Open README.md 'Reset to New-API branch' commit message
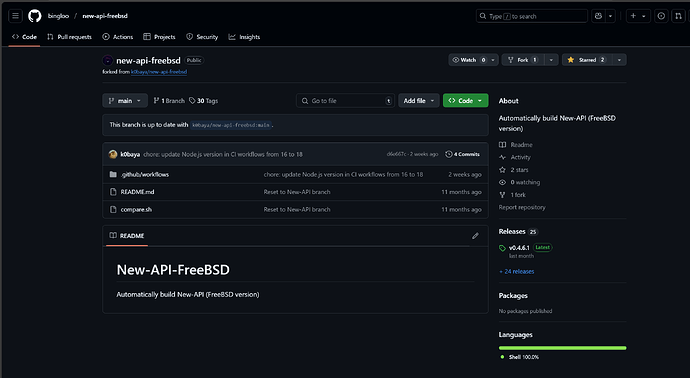Image resolution: width=690 pixels, height=378 pixels. click(297, 192)
